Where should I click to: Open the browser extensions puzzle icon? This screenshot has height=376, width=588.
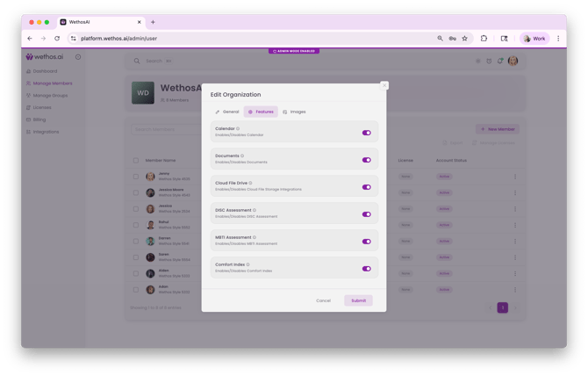[x=484, y=39]
